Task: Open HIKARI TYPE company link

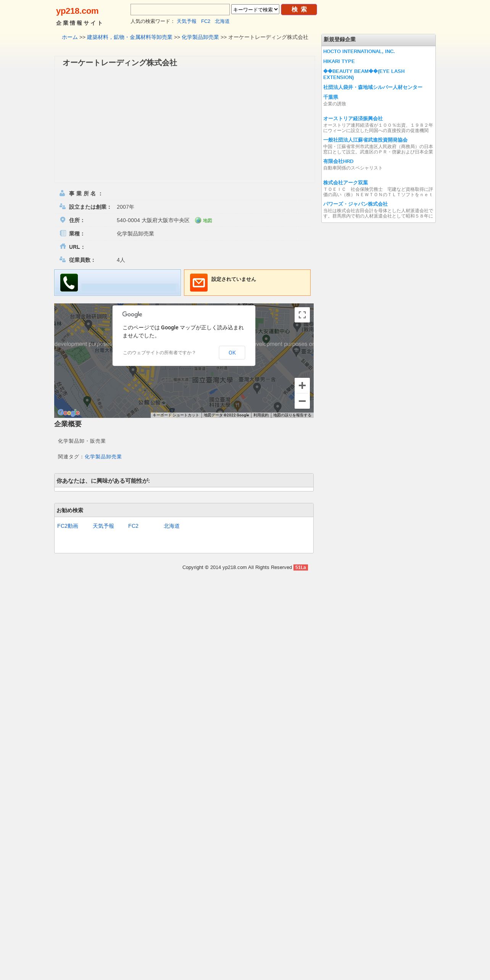Action: click(x=339, y=61)
